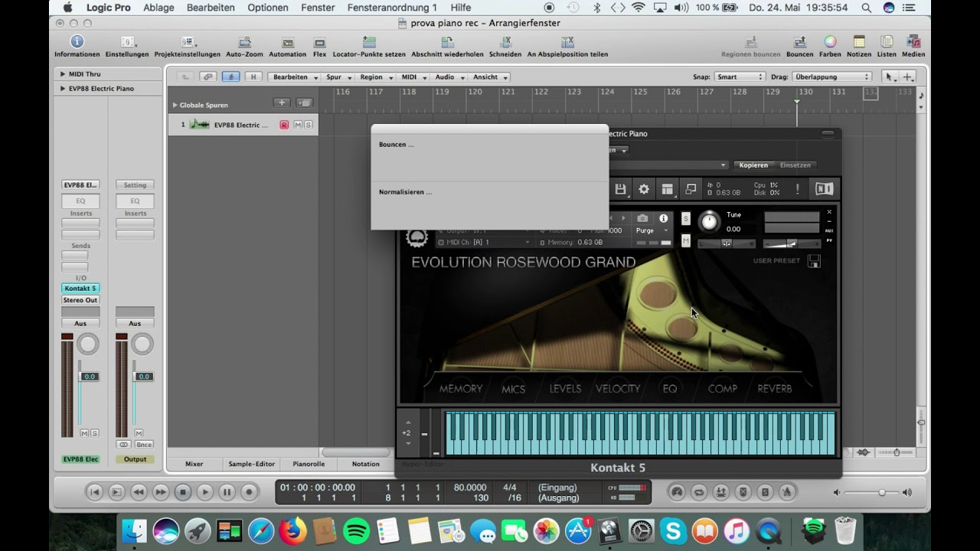Viewport: 980px width, 551px height.
Task: Click the play button in transport
Action: point(204,492)
